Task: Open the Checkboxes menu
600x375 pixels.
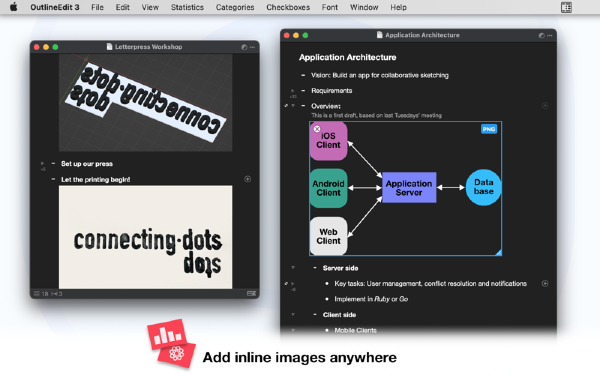Action: [x=288, y=7]
